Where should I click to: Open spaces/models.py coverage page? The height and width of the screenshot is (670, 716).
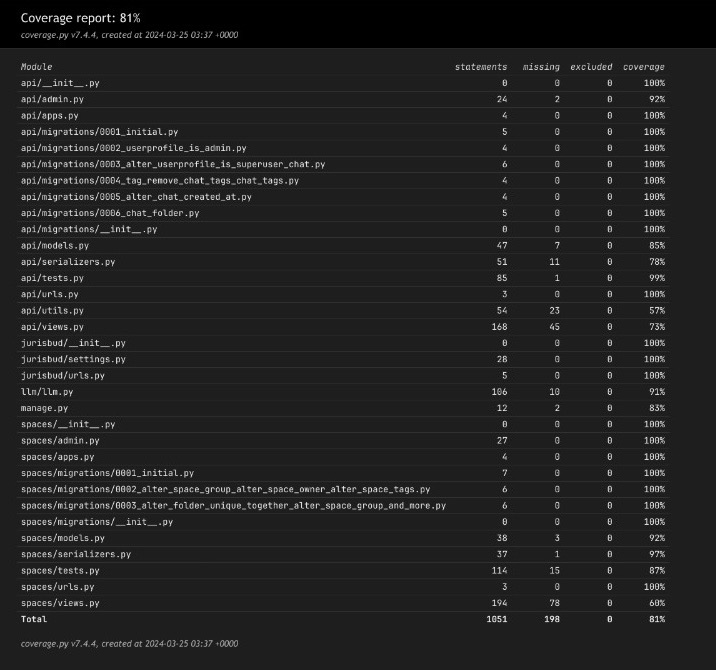(x=62, y=538)
